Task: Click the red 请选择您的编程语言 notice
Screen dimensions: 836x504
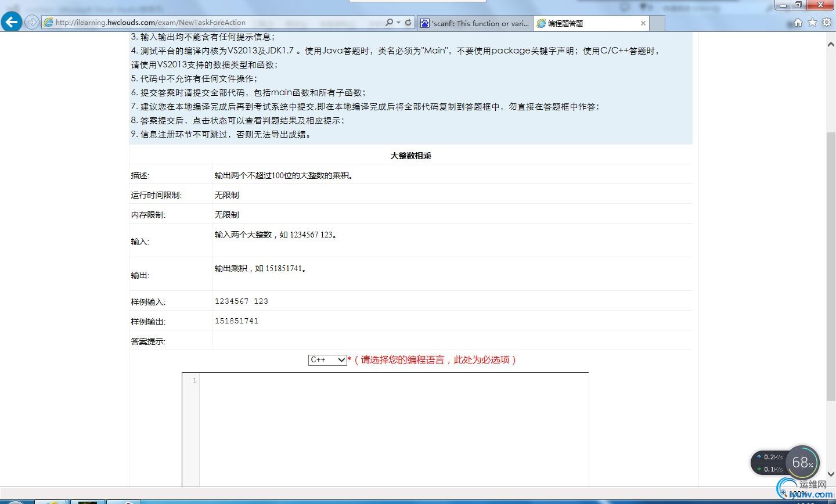Action: 432,360
